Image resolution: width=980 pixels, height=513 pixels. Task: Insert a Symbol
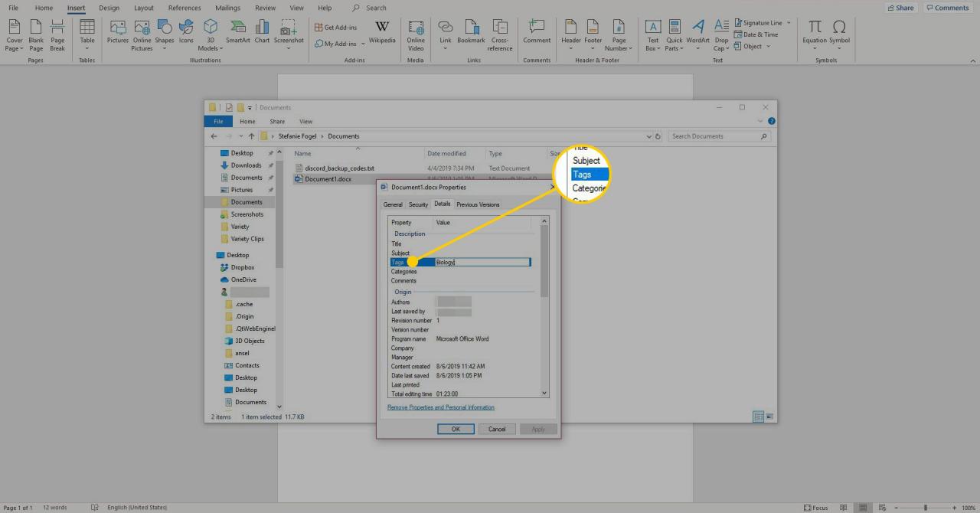point(840,36)
